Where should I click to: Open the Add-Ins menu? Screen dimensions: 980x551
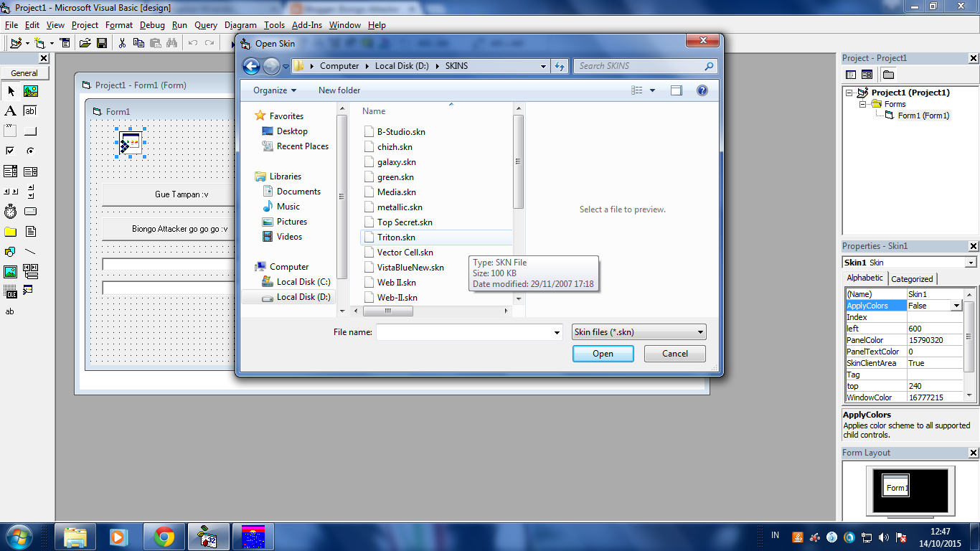[x=307, y=24]
